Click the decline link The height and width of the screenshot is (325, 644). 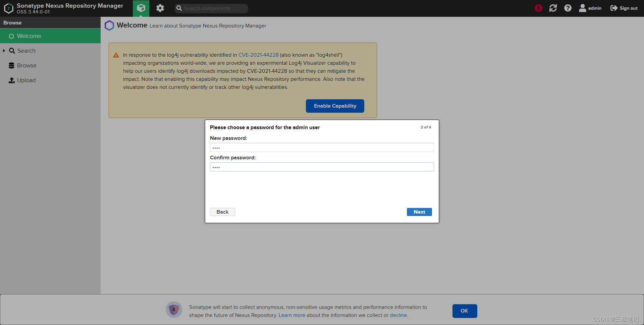coord(398,315)
